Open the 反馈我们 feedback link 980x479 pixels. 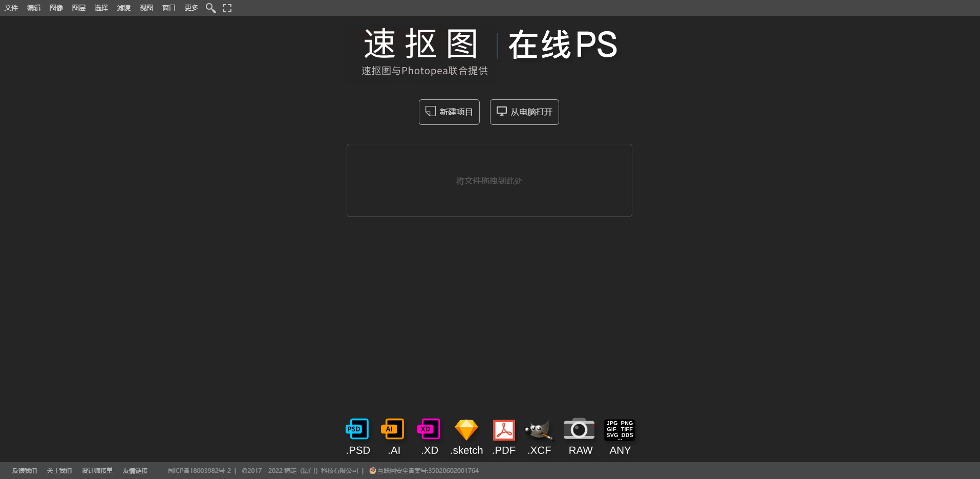(x=24, y=470)
